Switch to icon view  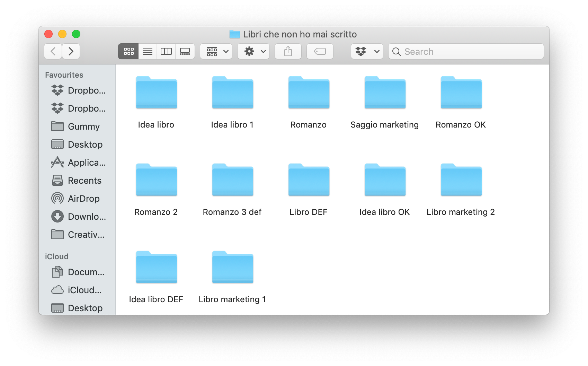(128, 51)
